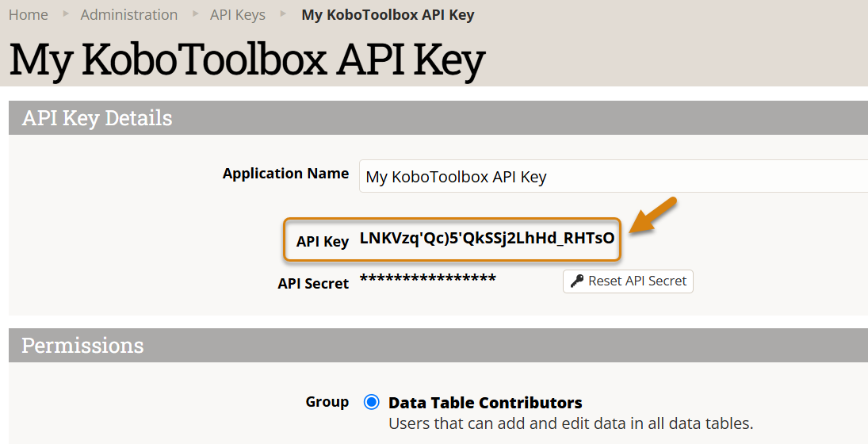Viewport: 868px width, 444px height.
Task: Click the API Key Details section header
Action: click(97, 118)
